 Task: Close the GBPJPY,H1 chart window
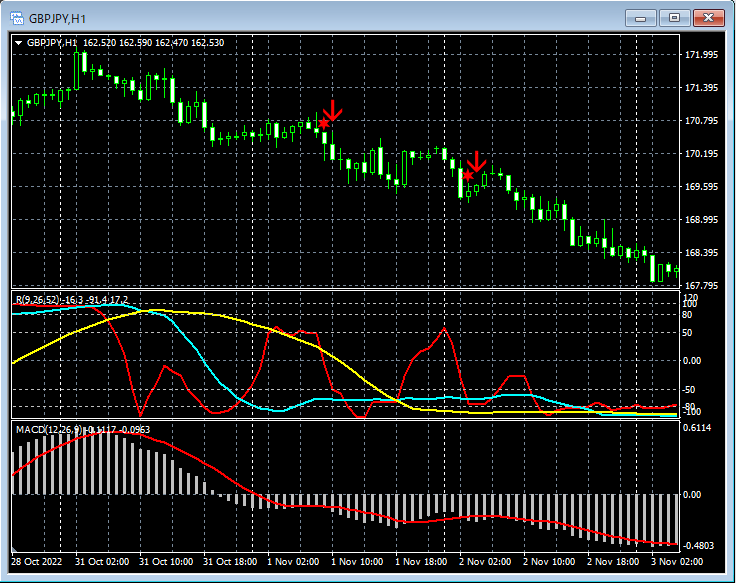[711, 18]
